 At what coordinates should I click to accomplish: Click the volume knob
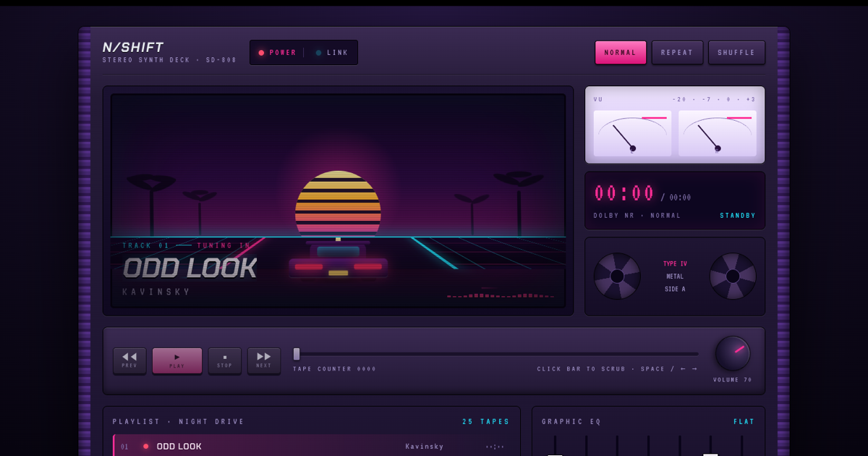733,353
